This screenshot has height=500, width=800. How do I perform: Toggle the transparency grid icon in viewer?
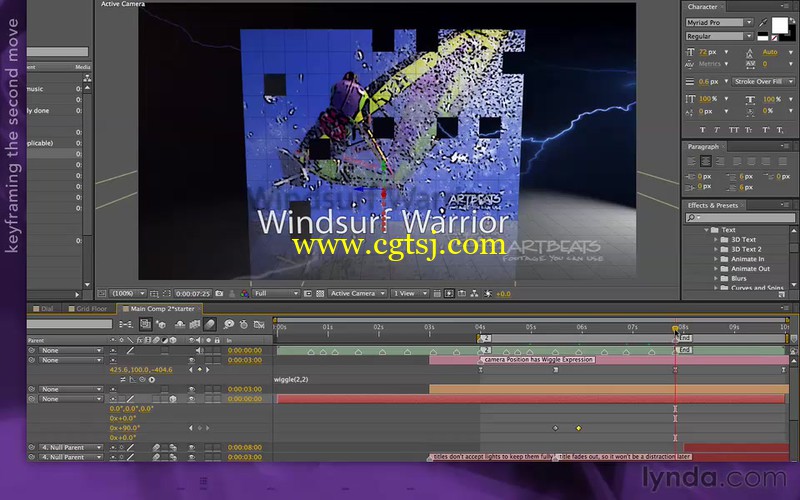(320, 293)
